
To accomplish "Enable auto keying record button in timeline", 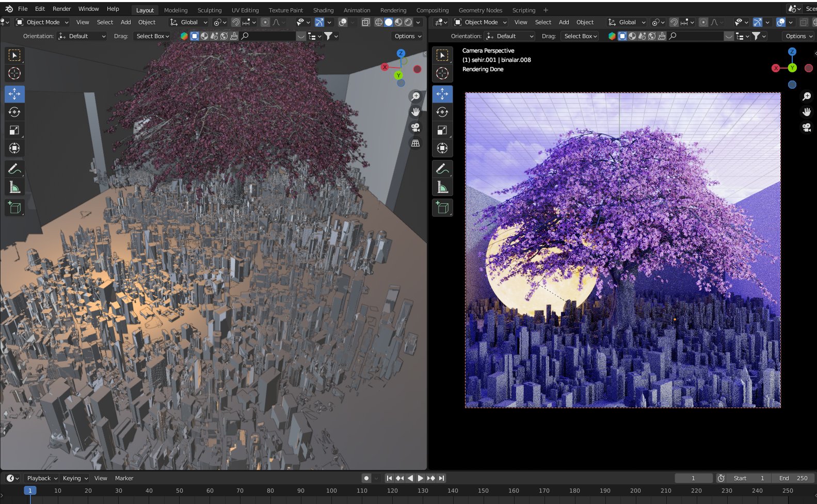I will click(366, 478).
